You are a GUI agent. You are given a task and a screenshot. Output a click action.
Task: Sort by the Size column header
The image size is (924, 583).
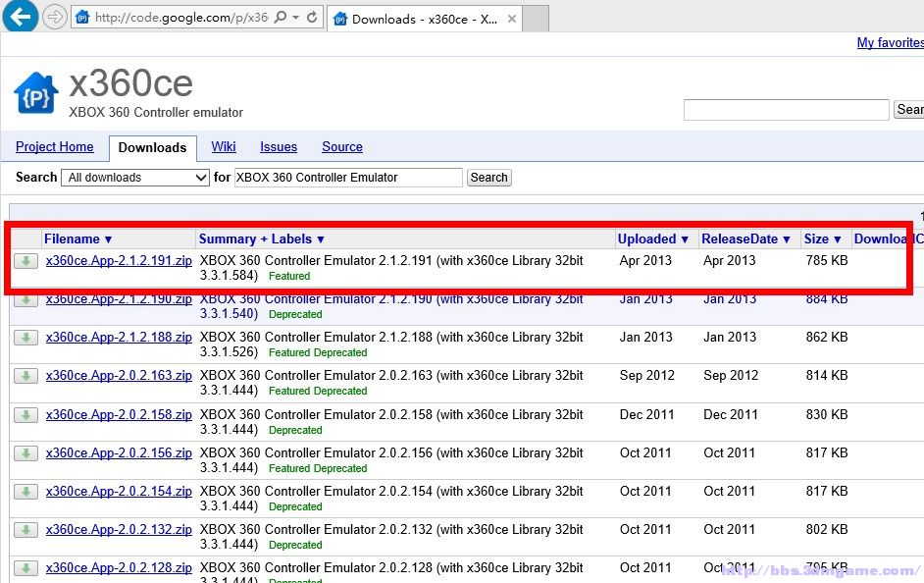(x=823, y=238)
